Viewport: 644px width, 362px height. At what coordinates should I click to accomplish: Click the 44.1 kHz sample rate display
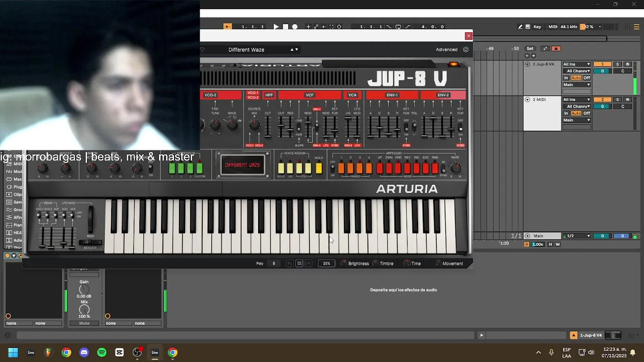[569, 27]
